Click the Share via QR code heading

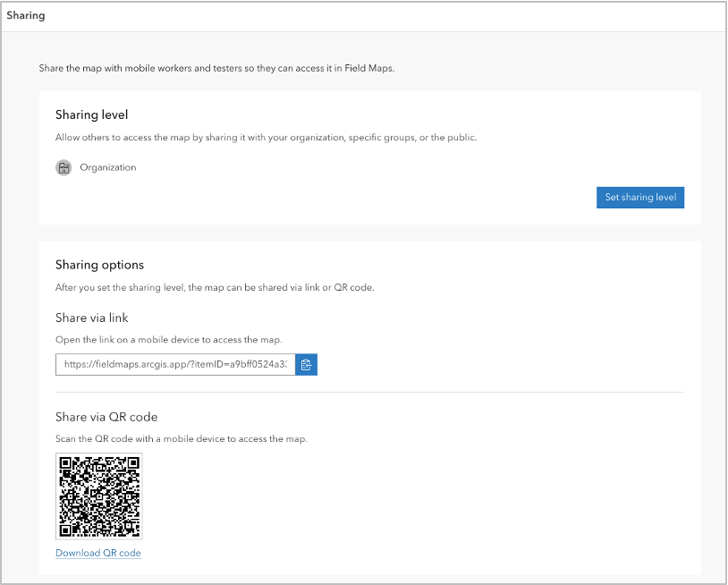pos(108,416)
